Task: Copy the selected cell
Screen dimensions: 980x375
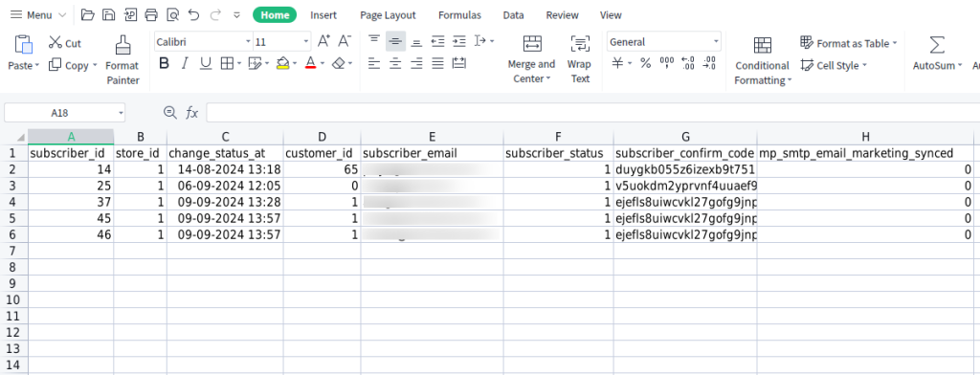Action: tap(69, 65)
